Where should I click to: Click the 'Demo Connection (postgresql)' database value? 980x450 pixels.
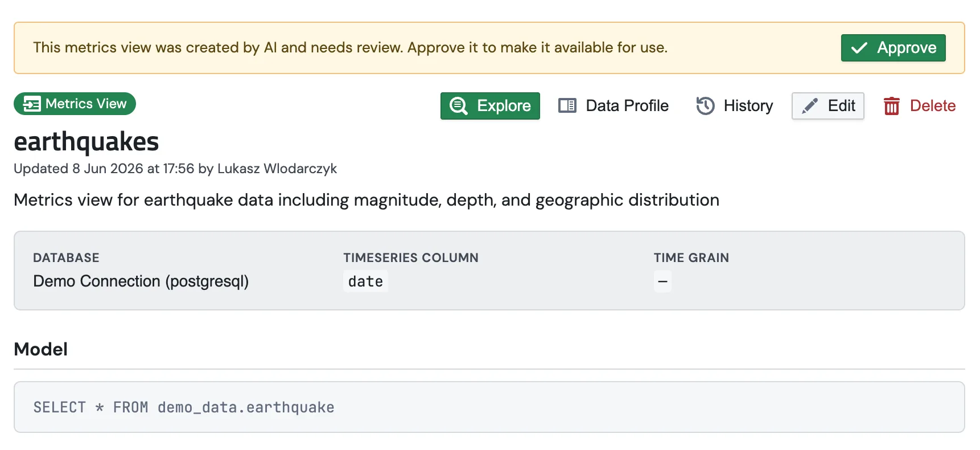coord(141,281)
